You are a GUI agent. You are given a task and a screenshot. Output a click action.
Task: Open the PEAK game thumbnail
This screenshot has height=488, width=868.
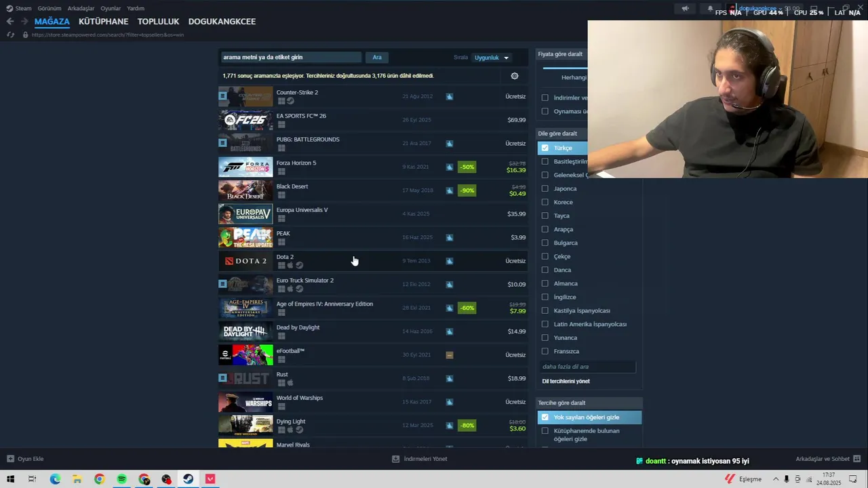click(x=245, y=237)
